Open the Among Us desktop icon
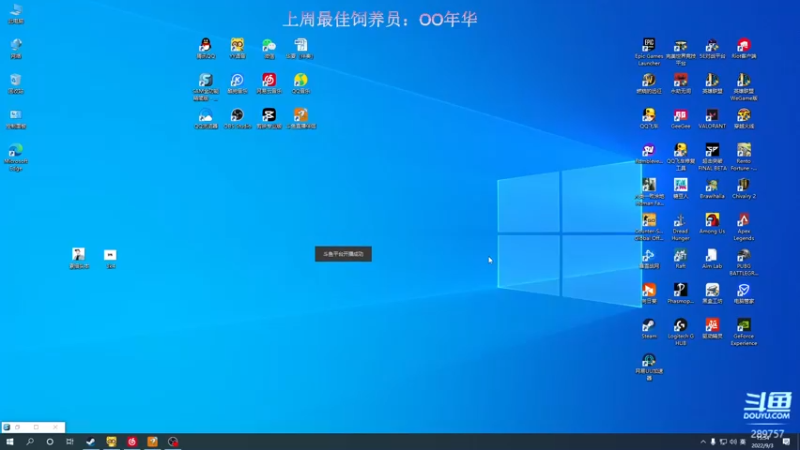The width and height of the screenshot is (800, 450). point(712,223)
